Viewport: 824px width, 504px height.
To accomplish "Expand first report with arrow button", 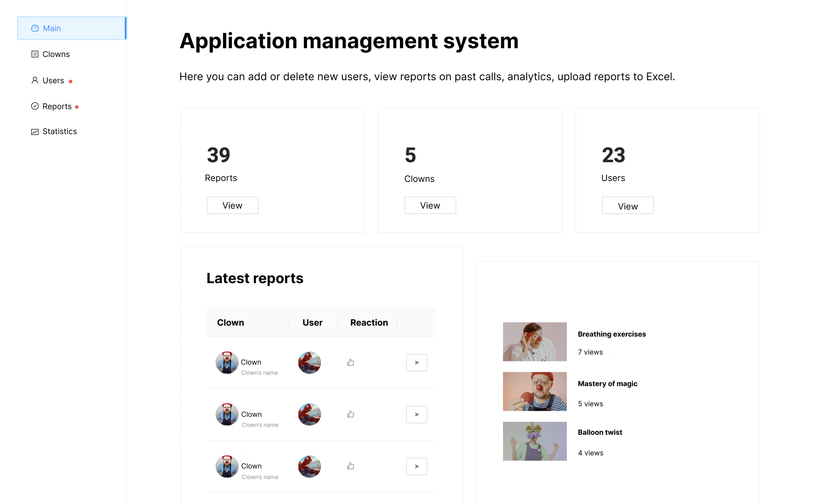I will (417, 363).
